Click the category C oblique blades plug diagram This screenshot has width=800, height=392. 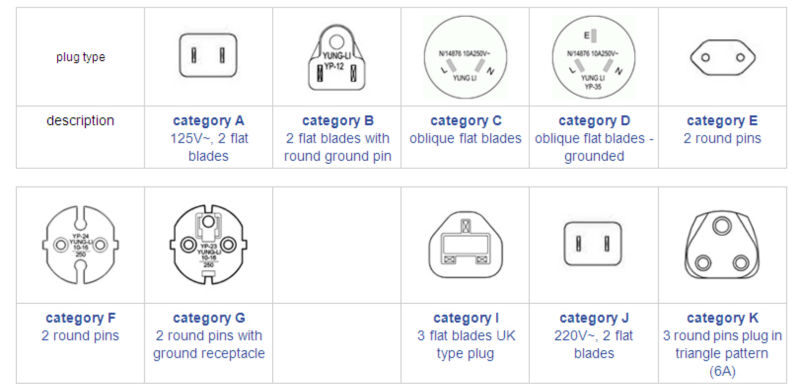point(465,57)
